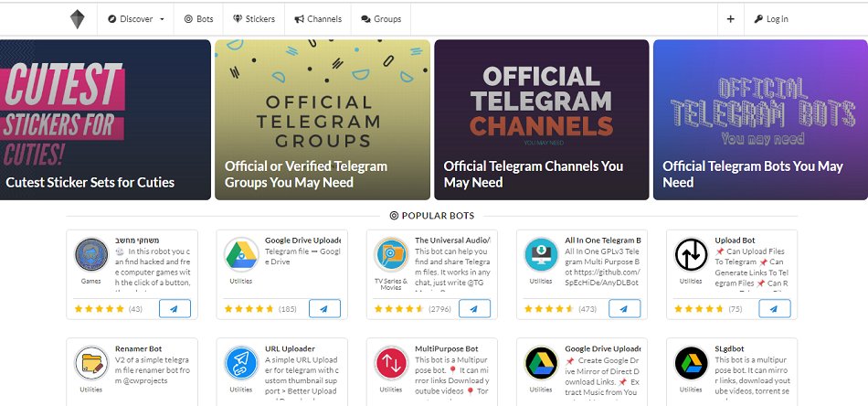The height and width of the screenshot is (406, 868).
Task: Click the Upload Bot title
Action: coord(735,240)
